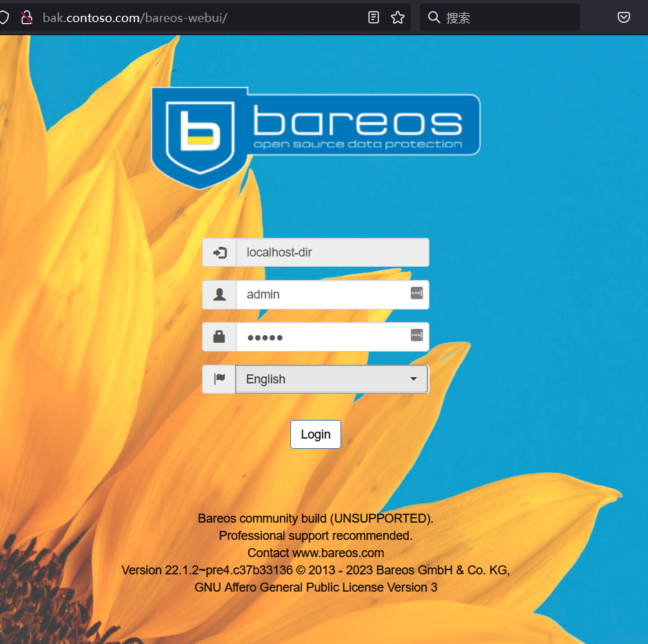Click the site permissions icon in address bar
This screenshot has height=644, width=648.
point(28,17)
